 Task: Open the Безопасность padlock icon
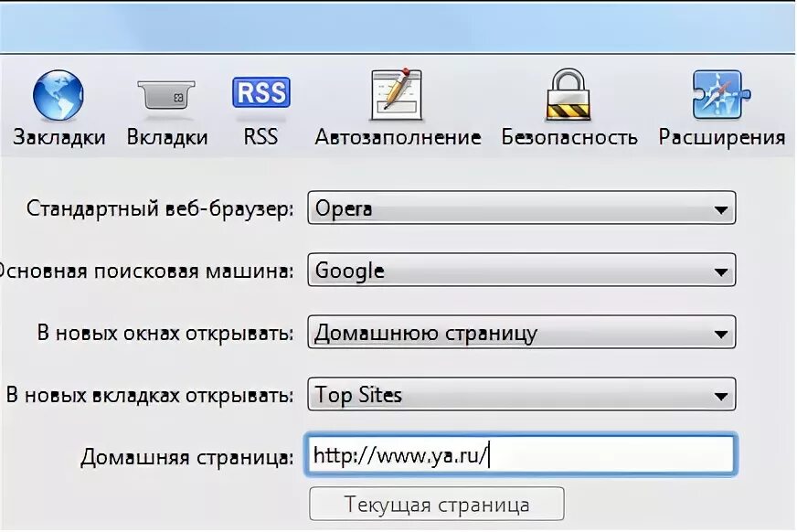[x=569, y=94]
